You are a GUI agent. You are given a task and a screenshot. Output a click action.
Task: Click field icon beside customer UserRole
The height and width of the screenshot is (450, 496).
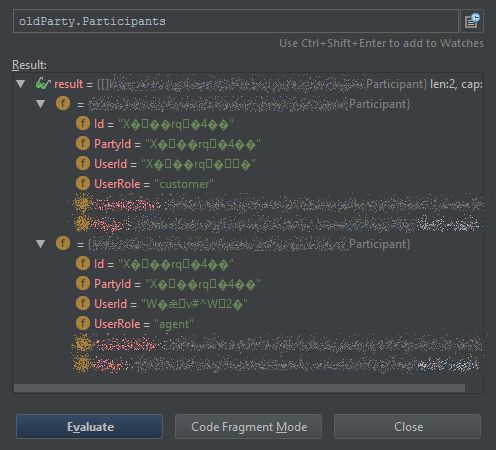(83, 184)
